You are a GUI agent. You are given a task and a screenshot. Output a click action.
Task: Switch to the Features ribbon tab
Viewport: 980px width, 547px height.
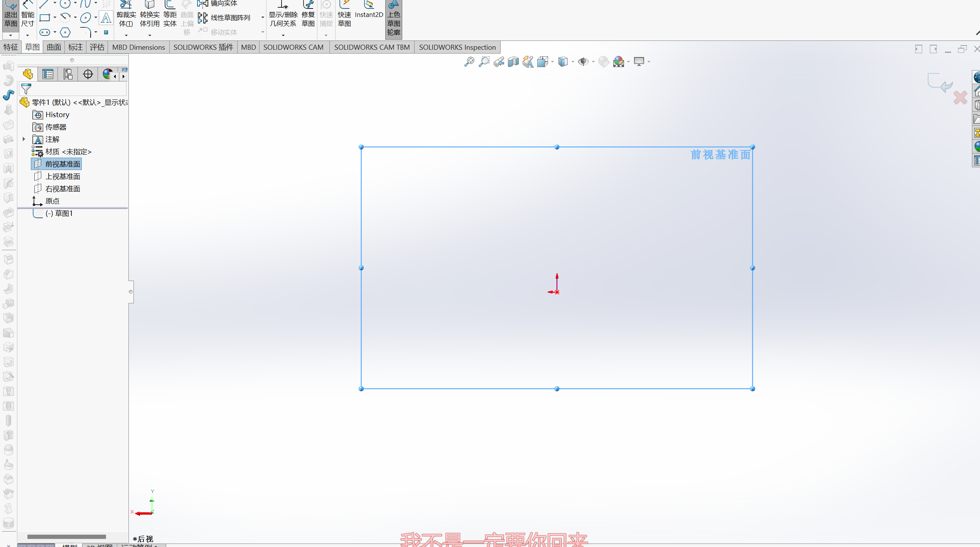(x=10, y=47)
